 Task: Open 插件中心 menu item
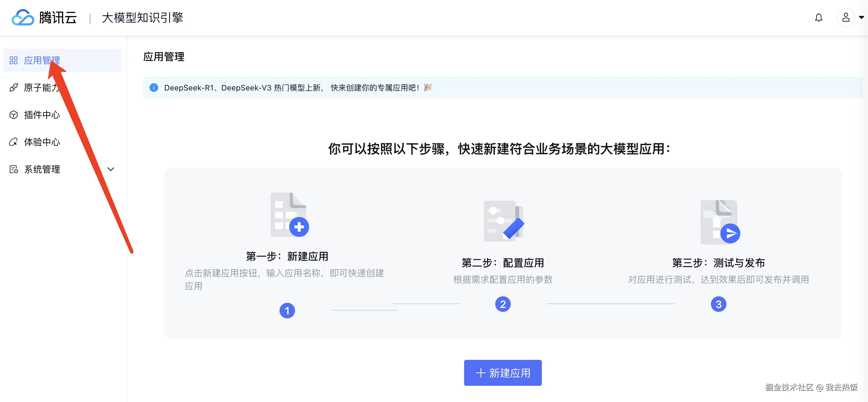[x=42, y=115]
